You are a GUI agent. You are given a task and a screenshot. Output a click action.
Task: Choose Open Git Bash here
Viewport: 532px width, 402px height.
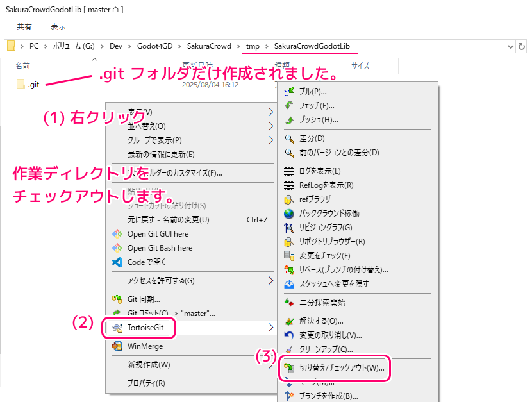160,248
